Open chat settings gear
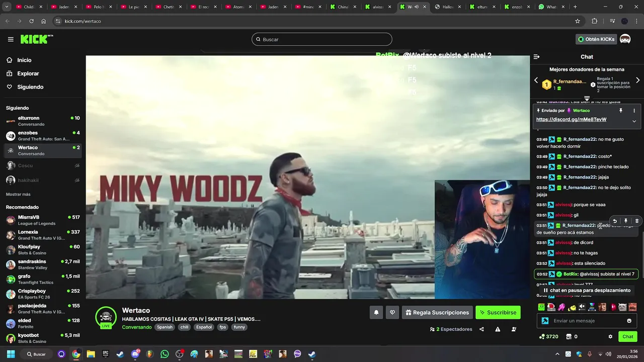The height and width of the screenshot is (362, 644). click(x=610, y=336)
